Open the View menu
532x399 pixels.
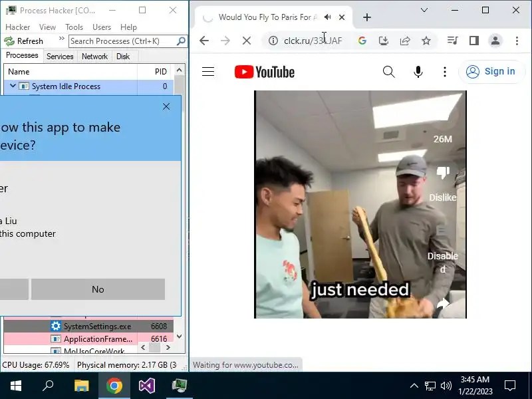click(x=47, y=27)
